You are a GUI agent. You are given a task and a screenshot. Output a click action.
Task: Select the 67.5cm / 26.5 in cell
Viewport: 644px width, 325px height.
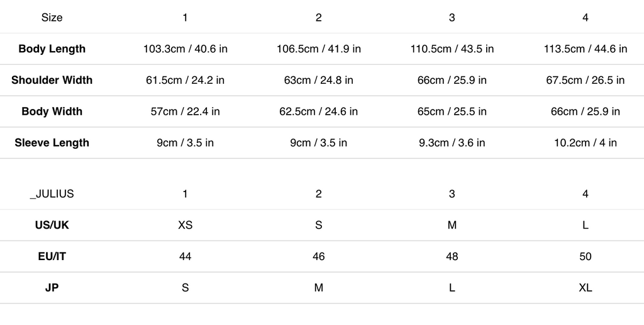point(586,80)
